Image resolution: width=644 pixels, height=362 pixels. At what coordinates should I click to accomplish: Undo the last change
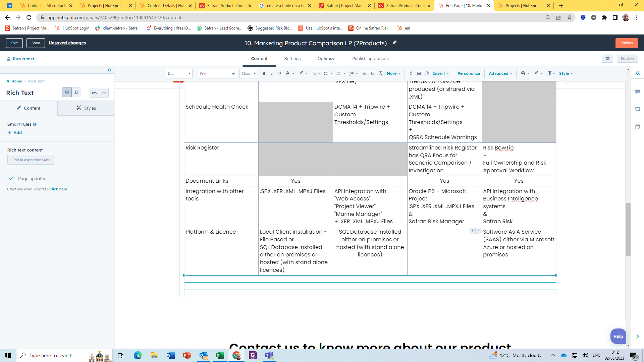tap(94, 93)
